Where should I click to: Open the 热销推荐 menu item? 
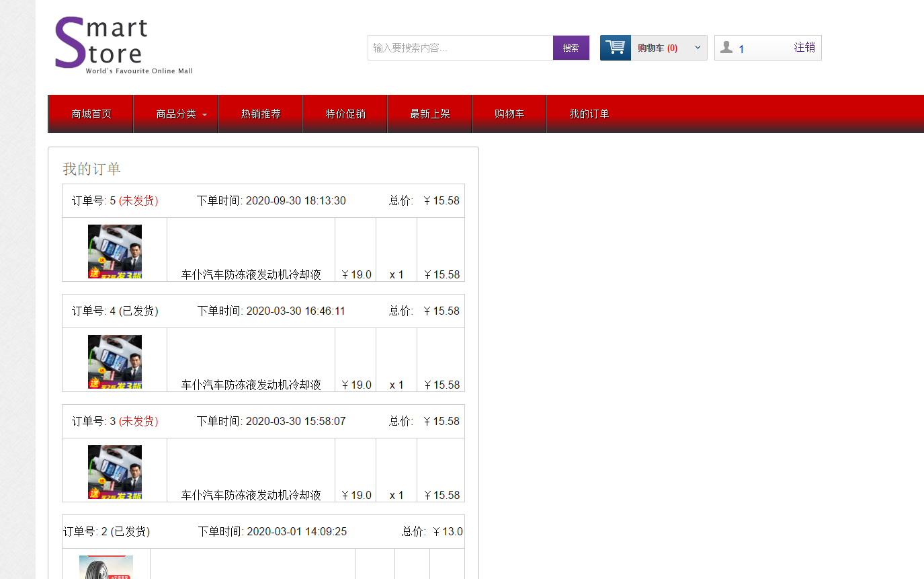(x=261, y=114)
